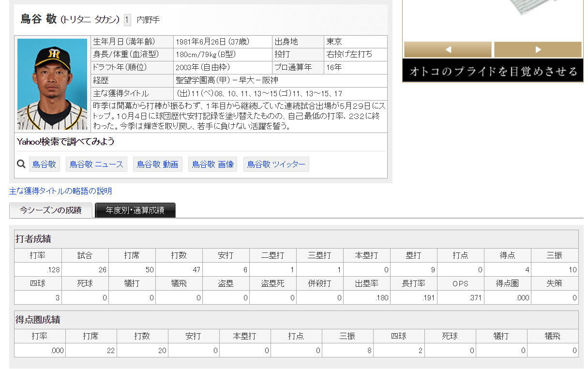Click the Yahoo!検索で調べてみよう heading
The width and height of the screenshot is (588, 369).
[x=66, y=142]
